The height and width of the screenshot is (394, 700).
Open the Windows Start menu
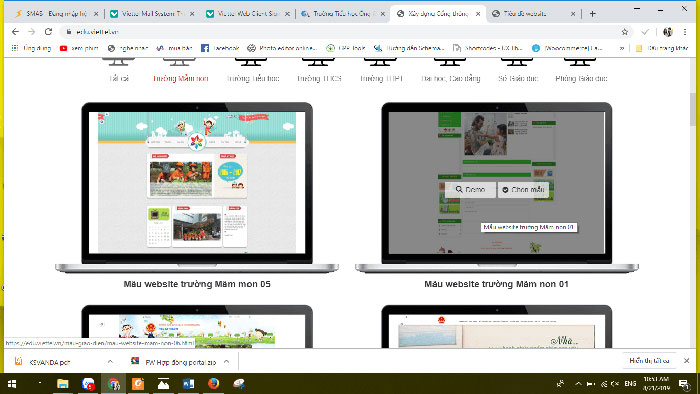tap(12, 384)
